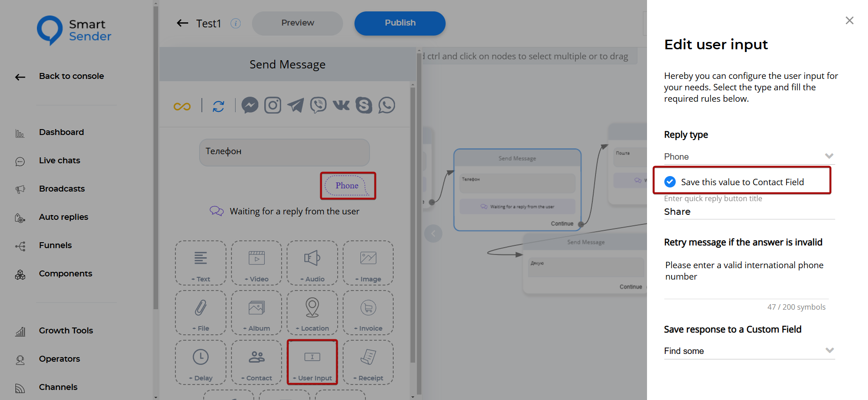Click the Телефон message text field

[x=284, y=152]
